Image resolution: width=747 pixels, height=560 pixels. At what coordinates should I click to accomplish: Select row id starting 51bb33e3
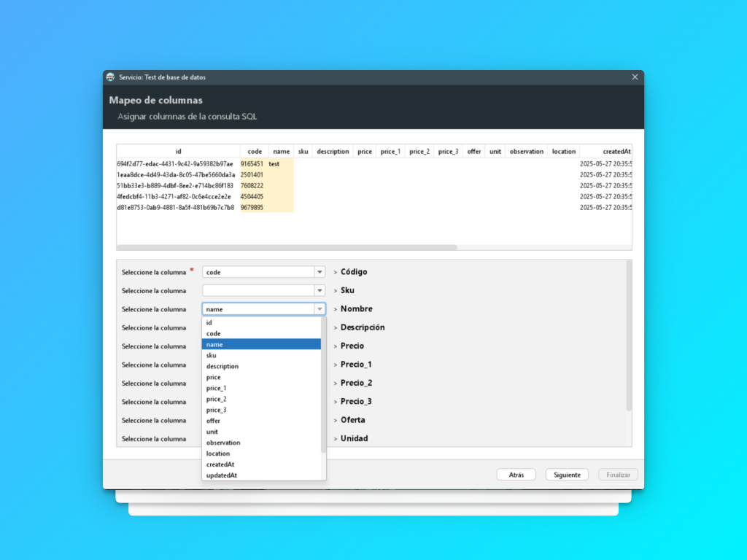point(178,186)
